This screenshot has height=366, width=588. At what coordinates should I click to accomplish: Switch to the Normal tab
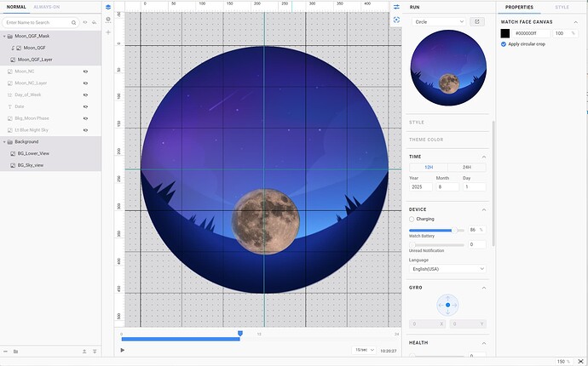coord(16,7)
